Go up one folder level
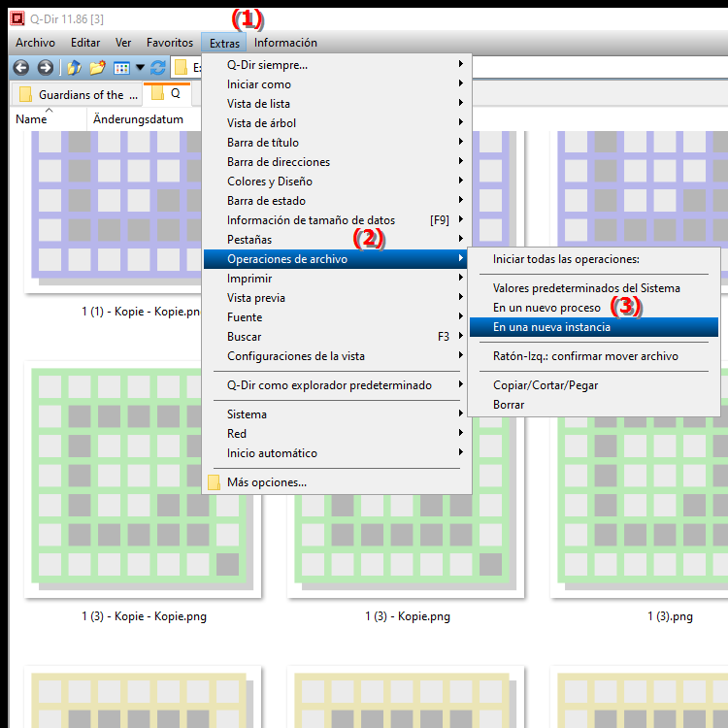The height and width of the screenshot is (728, 728). click(74, 68)
